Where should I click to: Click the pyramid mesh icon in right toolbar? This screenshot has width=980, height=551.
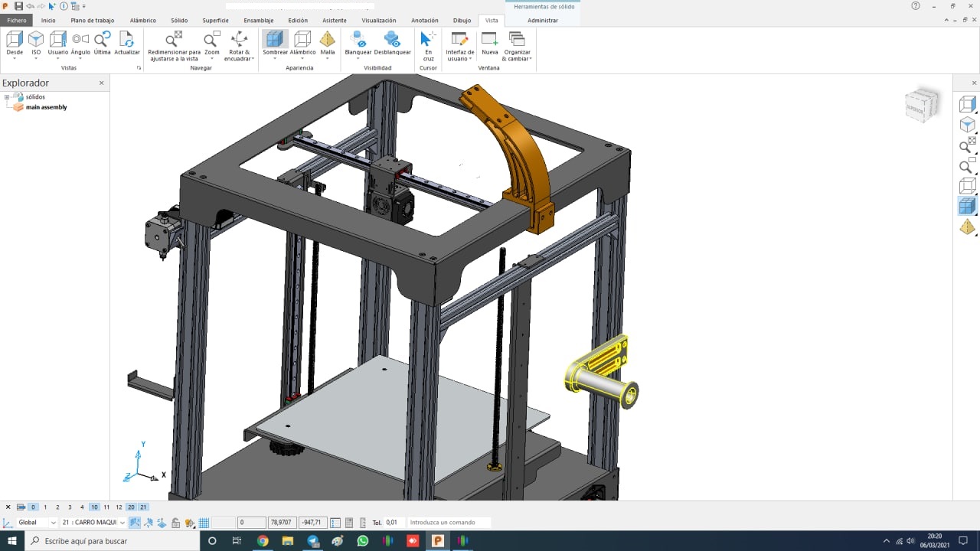click(x=968, y=227)
